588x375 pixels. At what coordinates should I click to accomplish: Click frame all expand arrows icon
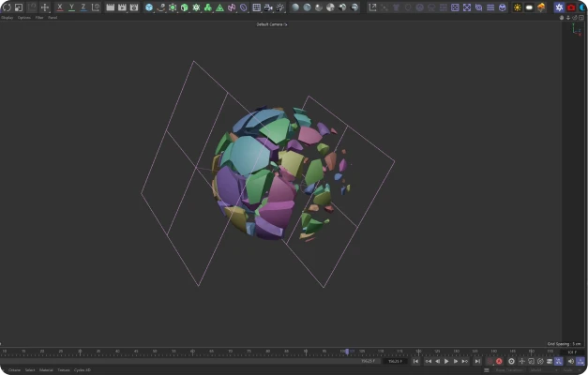[466, 7]
